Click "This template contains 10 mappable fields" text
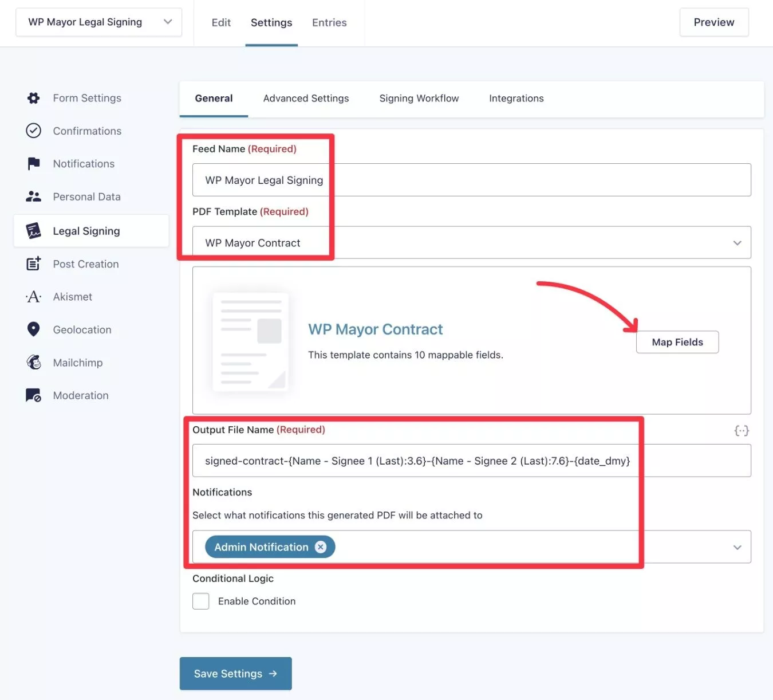This screenshot has width=773, height=700. 405,355
